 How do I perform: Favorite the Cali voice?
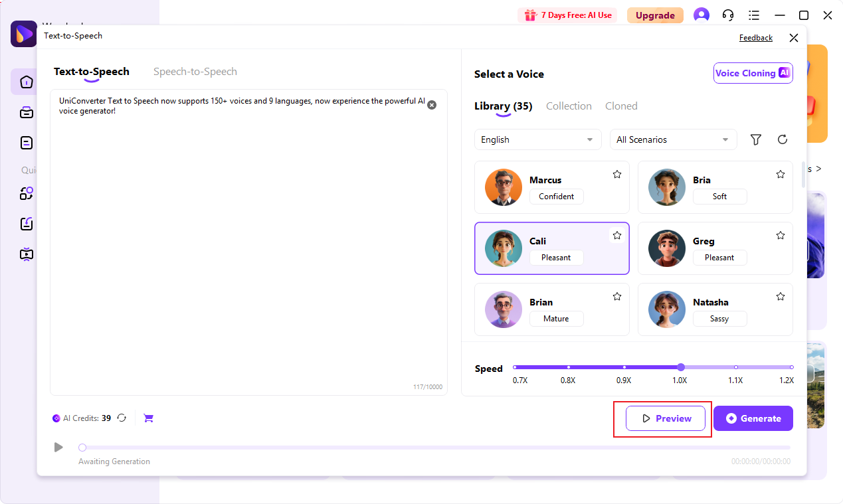pyautogui.click(x=617, y=236)
